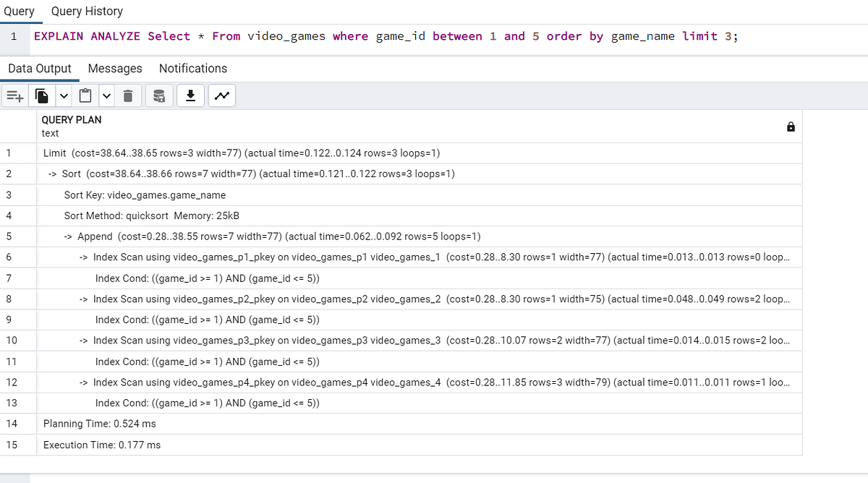Select row 1 by its row number
This screenshot has width=868, height=483.
point(9,153)
